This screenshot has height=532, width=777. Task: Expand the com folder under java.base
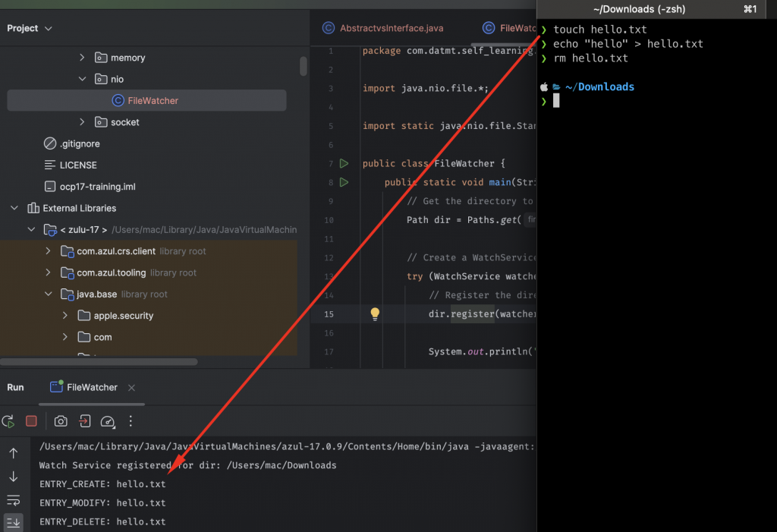tap(64, 337)
